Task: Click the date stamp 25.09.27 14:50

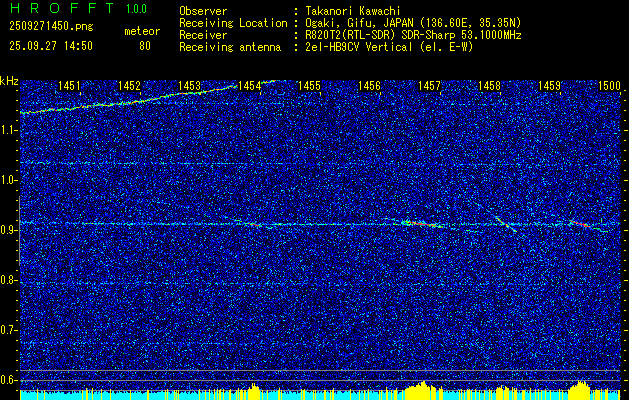Action: pyautogui.click(x=51, y=46)
